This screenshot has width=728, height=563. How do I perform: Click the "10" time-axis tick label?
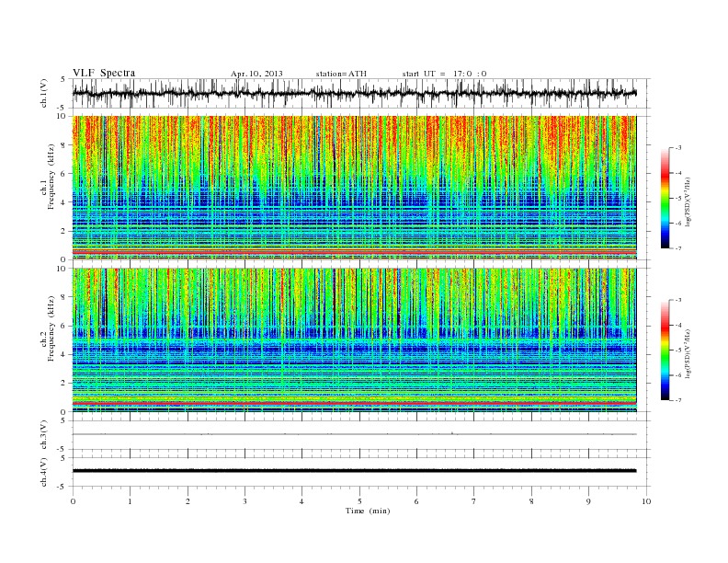[646, 501]
